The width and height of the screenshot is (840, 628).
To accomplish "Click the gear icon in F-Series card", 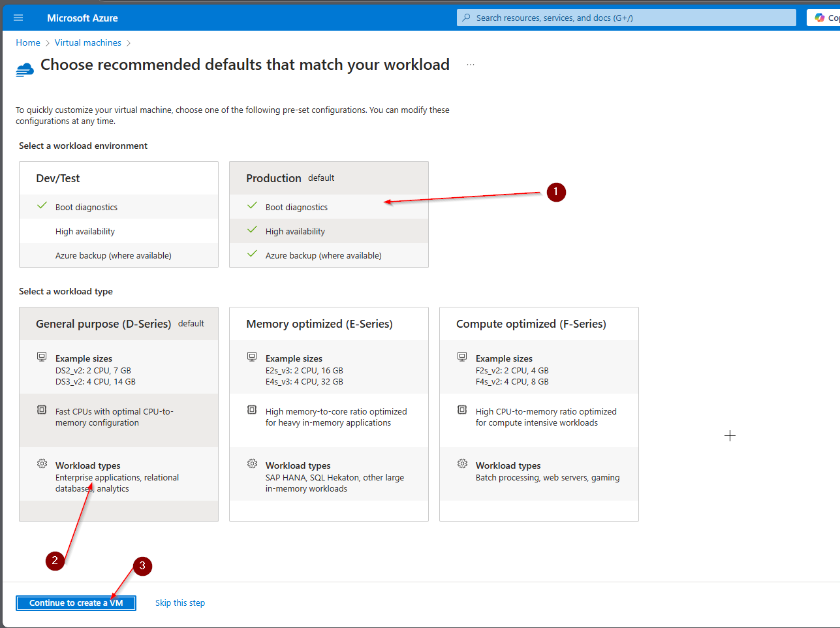I will (462, 463).
